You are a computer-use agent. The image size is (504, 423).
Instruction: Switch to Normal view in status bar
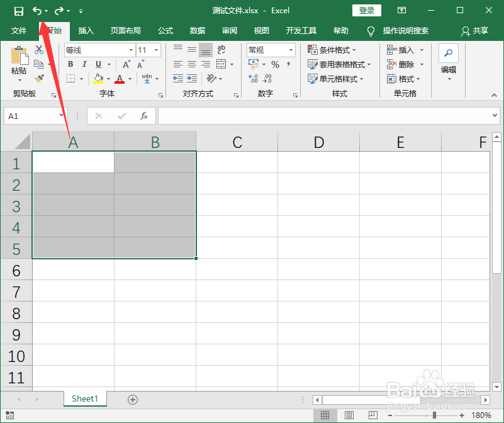[325, 415]
